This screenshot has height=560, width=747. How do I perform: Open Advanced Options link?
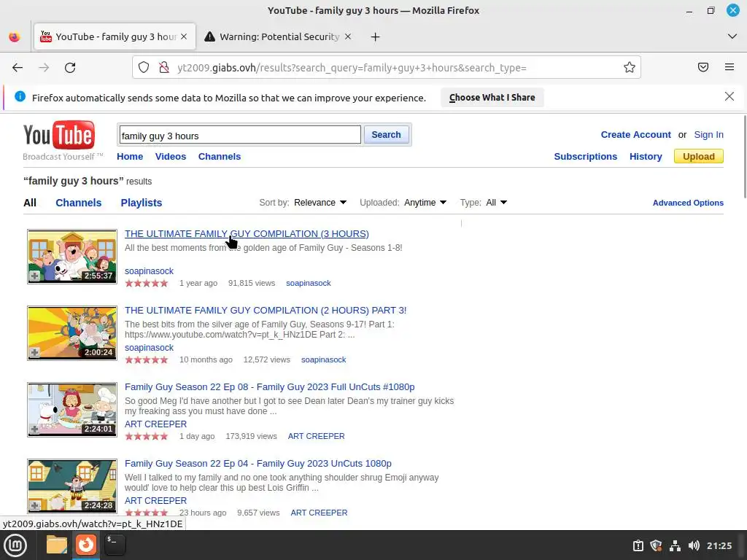[688, 203]
